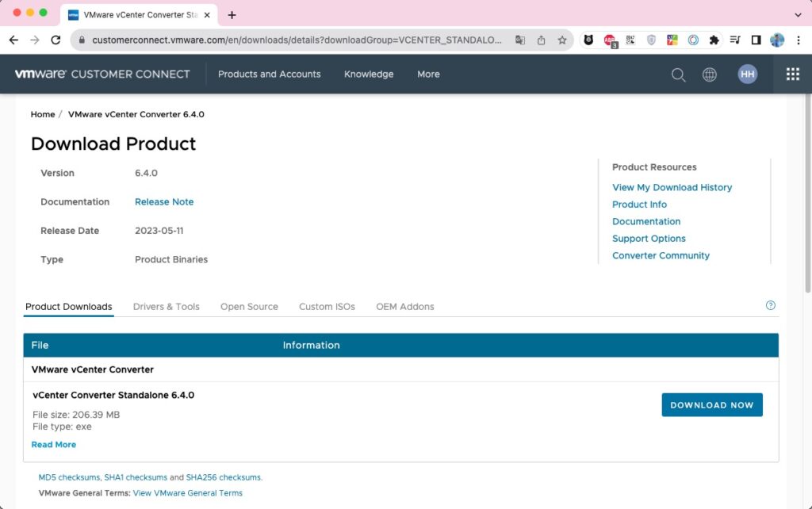Viewport: 812px width, 509px height.
Task: Open Chrome profile avatar
Action: pyautogui.click(x=777, y=40)
